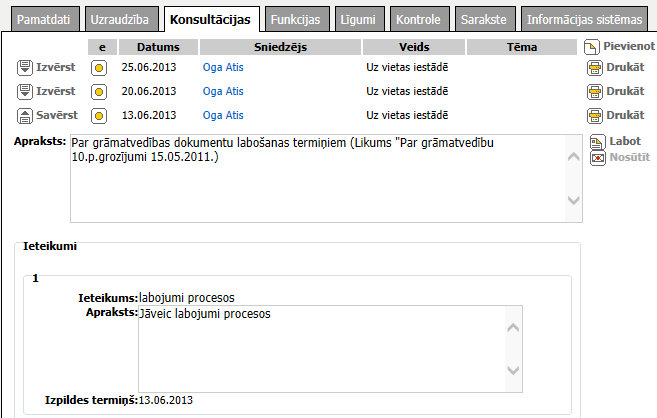Open Oga Atis link in 25.06.2013 row

(223, 67)
